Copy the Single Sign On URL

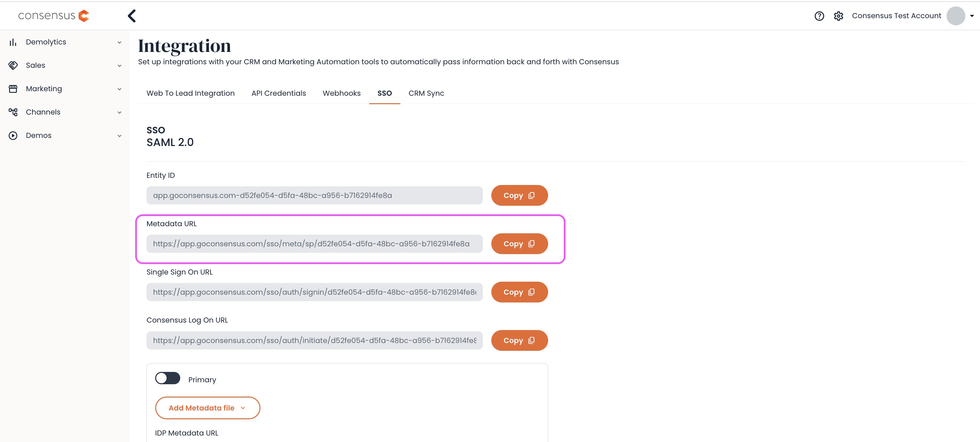[519, 292]
